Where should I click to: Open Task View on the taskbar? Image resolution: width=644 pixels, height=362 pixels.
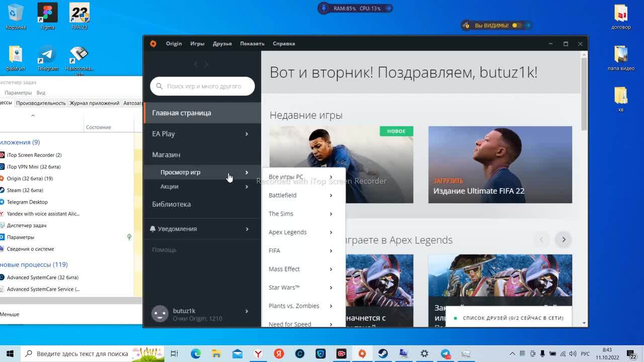(174, 353)
